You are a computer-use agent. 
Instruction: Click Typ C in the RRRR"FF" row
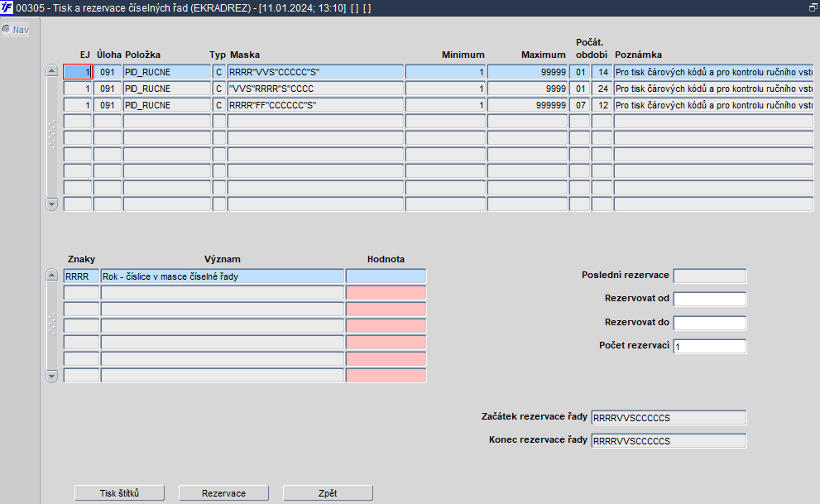click(219, 105)
